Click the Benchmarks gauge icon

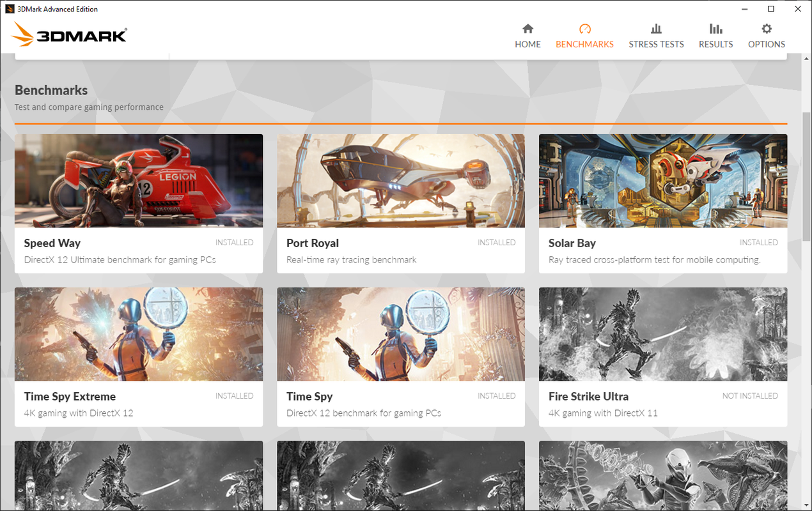point(584,29)
